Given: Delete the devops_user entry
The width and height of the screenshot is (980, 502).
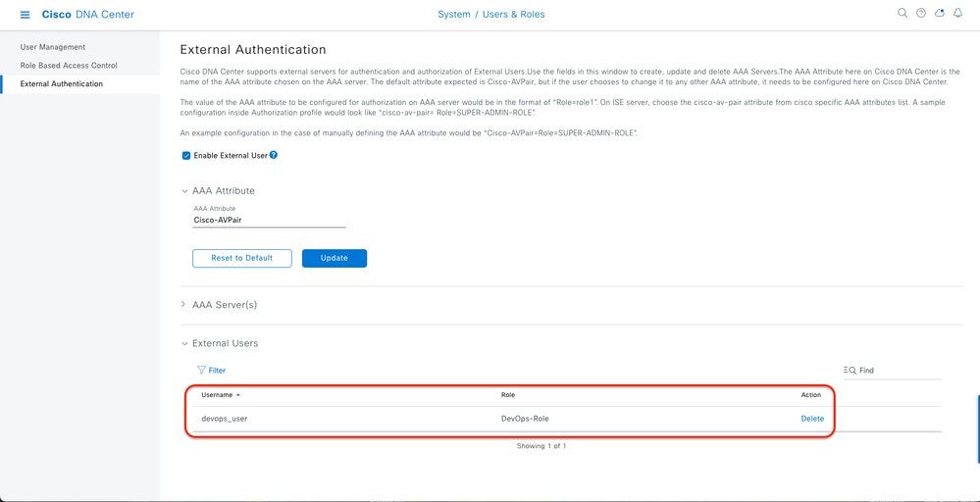Looking at the screenshot, I should click(x=812, y=419).
